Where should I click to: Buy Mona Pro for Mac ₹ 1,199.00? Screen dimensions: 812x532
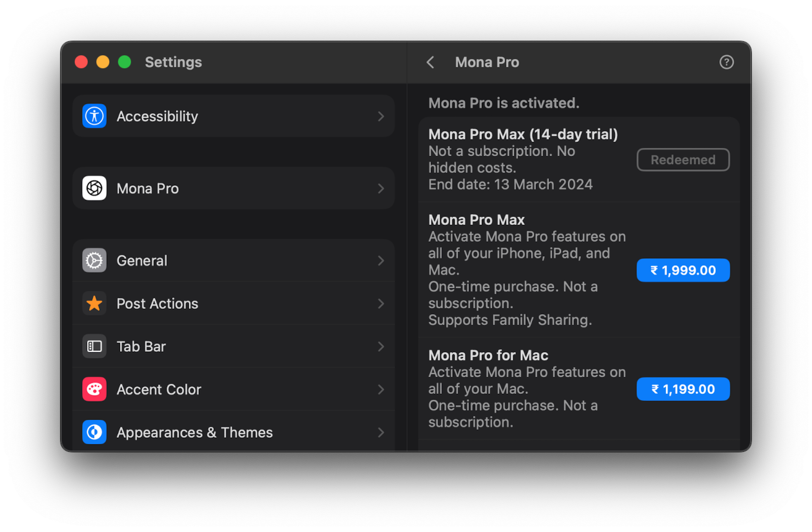tap(683, 389)
